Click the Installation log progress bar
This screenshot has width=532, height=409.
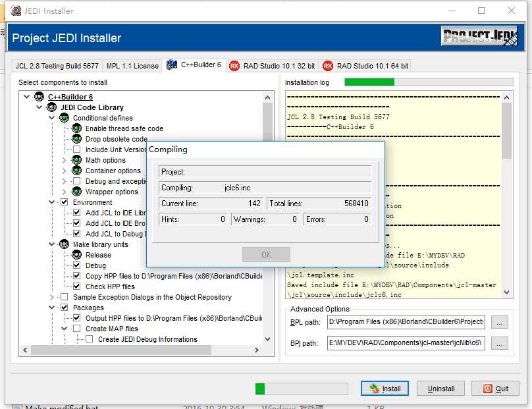pyautogui.click(x=429, y=82)
